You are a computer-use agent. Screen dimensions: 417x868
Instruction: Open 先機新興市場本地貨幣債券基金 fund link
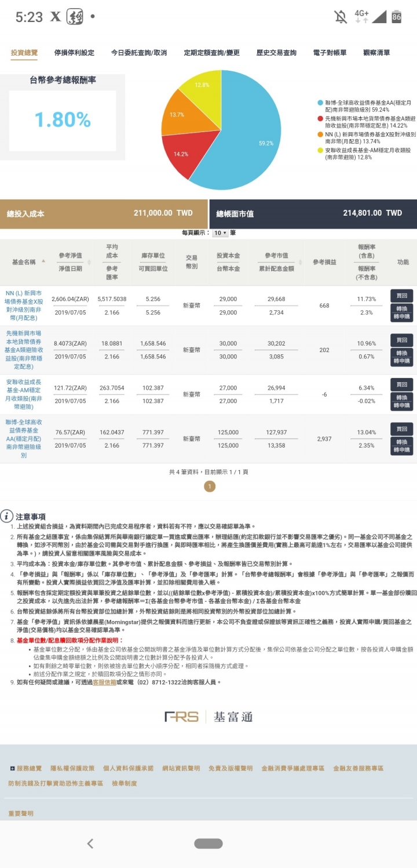[24, 350]
